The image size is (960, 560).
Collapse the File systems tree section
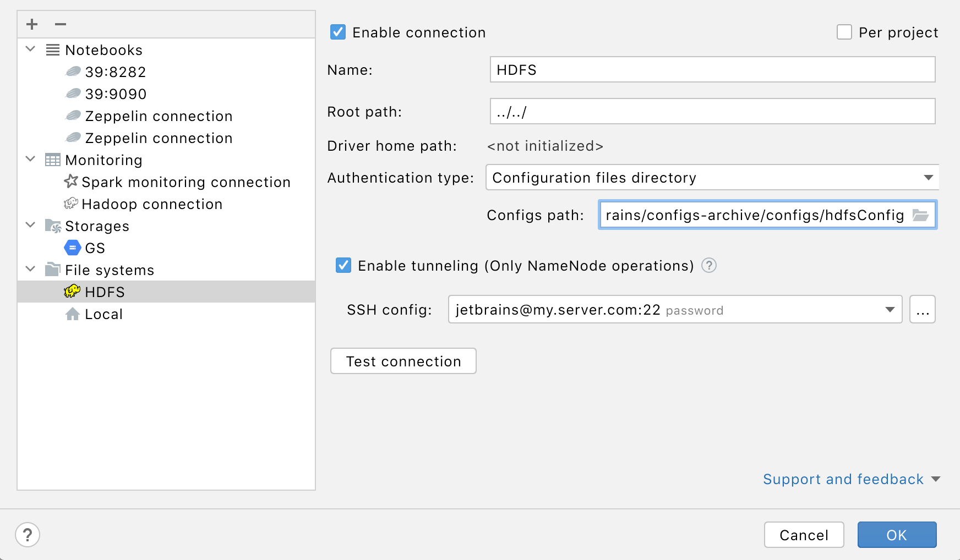coord(30,270)
